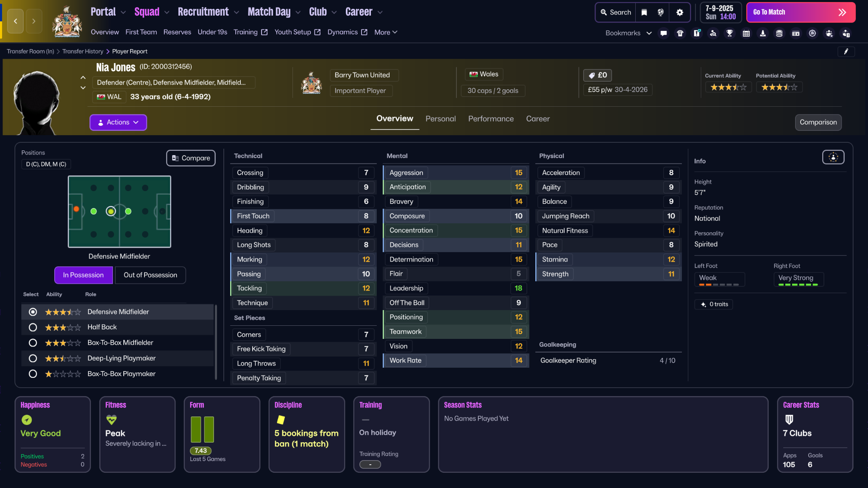Click the coin stack finances icon
Viewport: 868px width, 488px height.
tap(779, 33)
